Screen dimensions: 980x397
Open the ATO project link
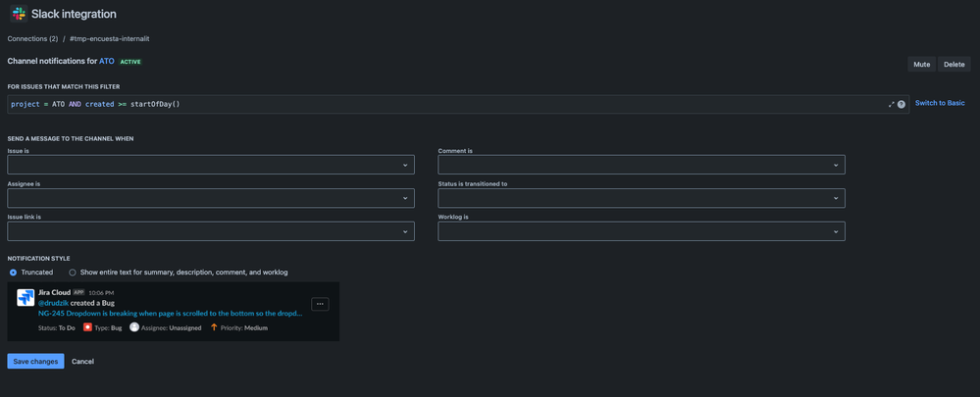pos(106,61)
